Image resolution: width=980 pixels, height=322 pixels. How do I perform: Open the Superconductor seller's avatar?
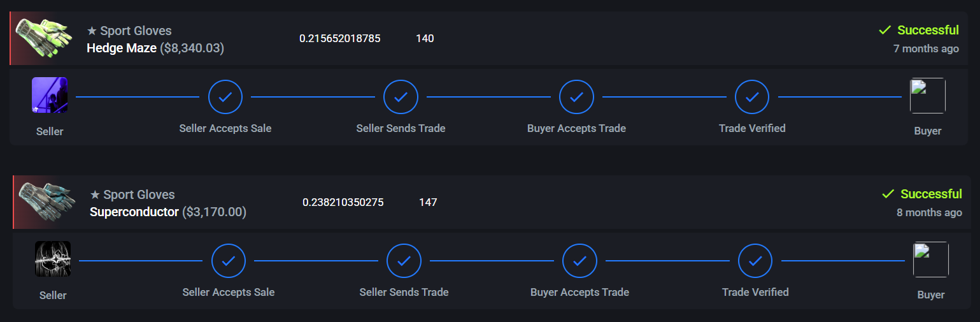tap(53, 260)
